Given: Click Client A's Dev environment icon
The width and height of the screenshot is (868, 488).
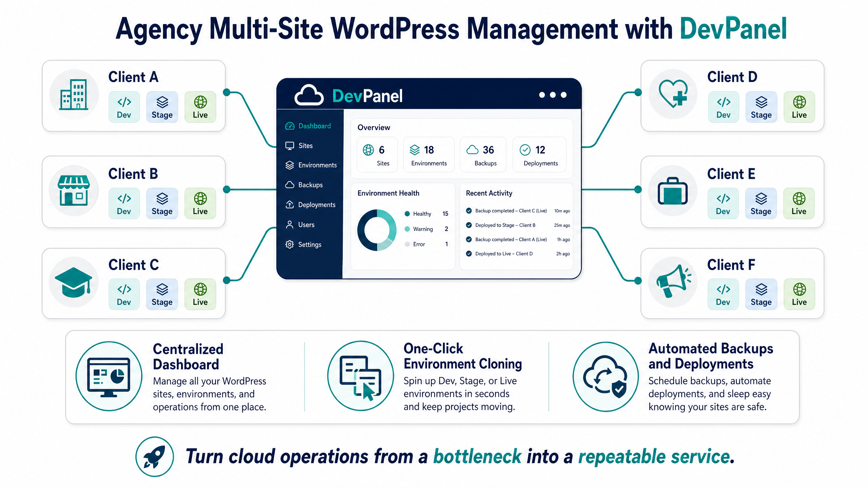Looking at the screenshot, I should [x=124, y=107].
